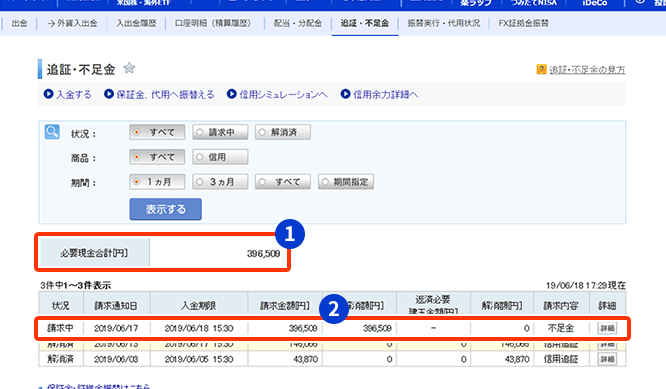Select 解消済 status radio option
This screenshot has height=389, width=666.
click(x=283, y=132)
